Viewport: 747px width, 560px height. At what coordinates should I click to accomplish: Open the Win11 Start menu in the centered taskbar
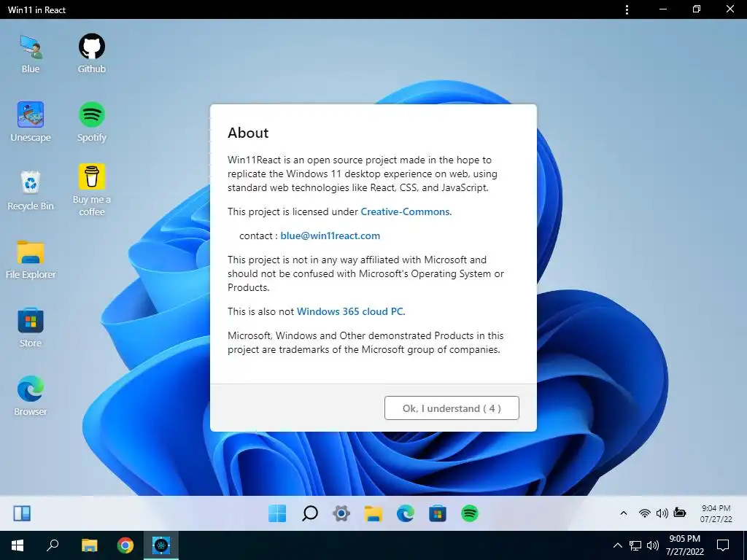277,513
